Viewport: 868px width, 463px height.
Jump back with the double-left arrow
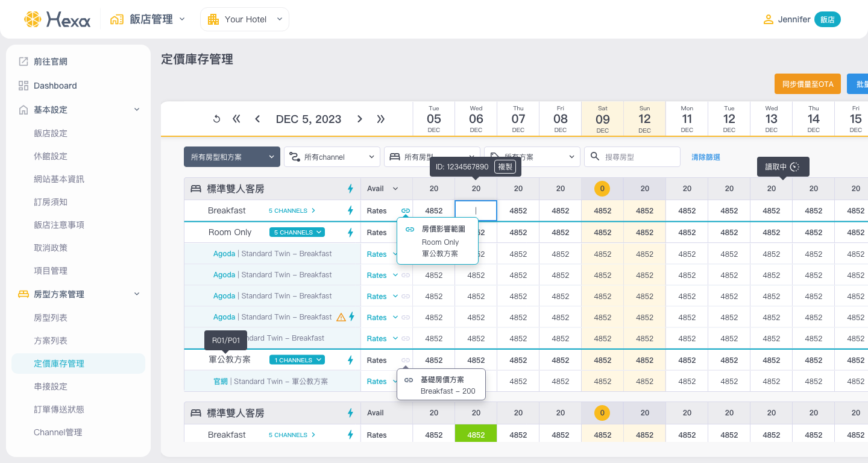236,119
